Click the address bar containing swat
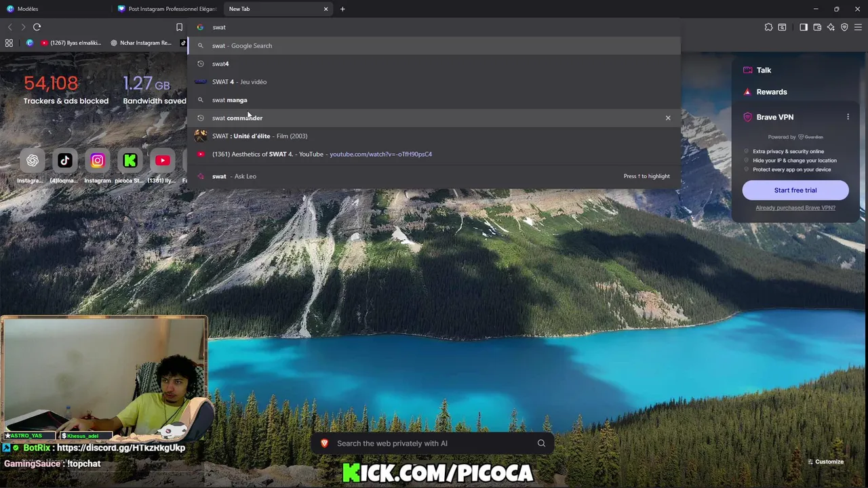The width and height of the screenshot is (868, 488). 434,27
